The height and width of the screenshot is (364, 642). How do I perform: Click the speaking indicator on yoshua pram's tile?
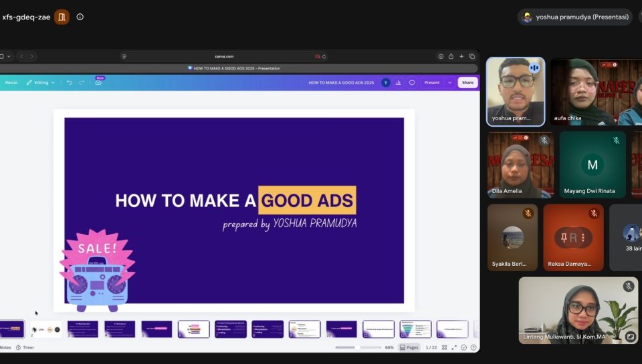534,68
